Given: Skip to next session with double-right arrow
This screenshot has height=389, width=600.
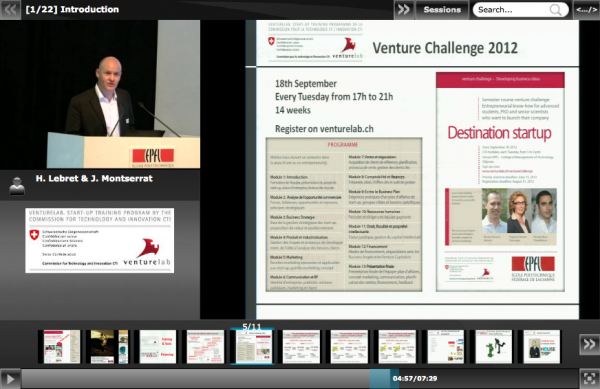Looking at the screenshot, I should 404,9.
